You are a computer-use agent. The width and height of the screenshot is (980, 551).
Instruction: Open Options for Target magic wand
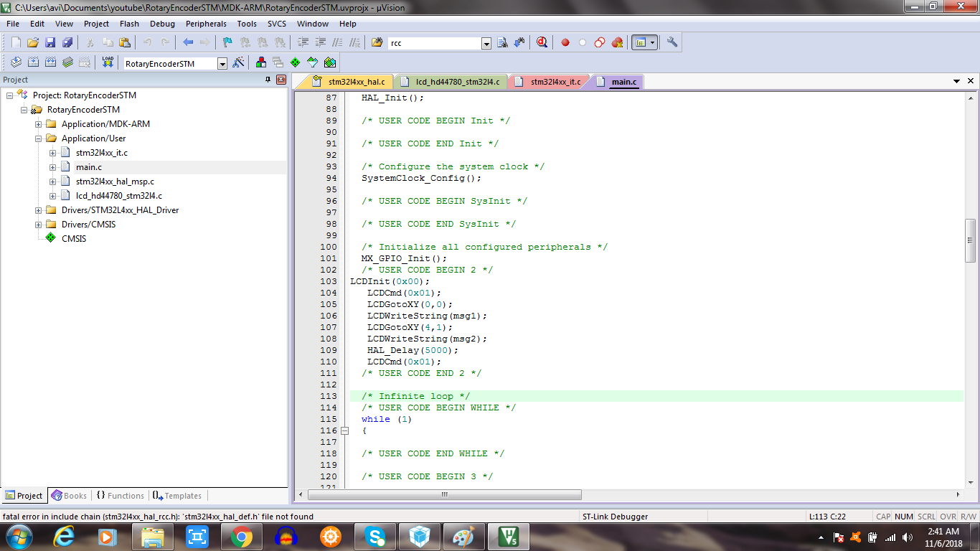(x=238, y=63)
